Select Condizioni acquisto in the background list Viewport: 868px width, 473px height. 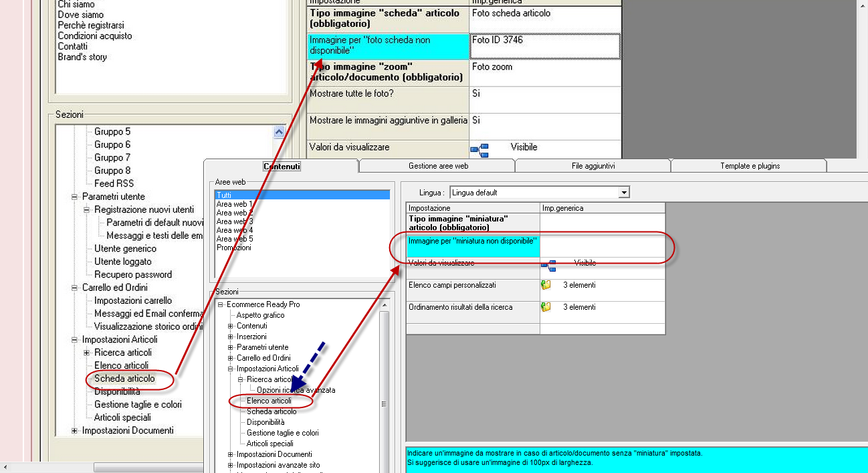[x=95, y=35]
